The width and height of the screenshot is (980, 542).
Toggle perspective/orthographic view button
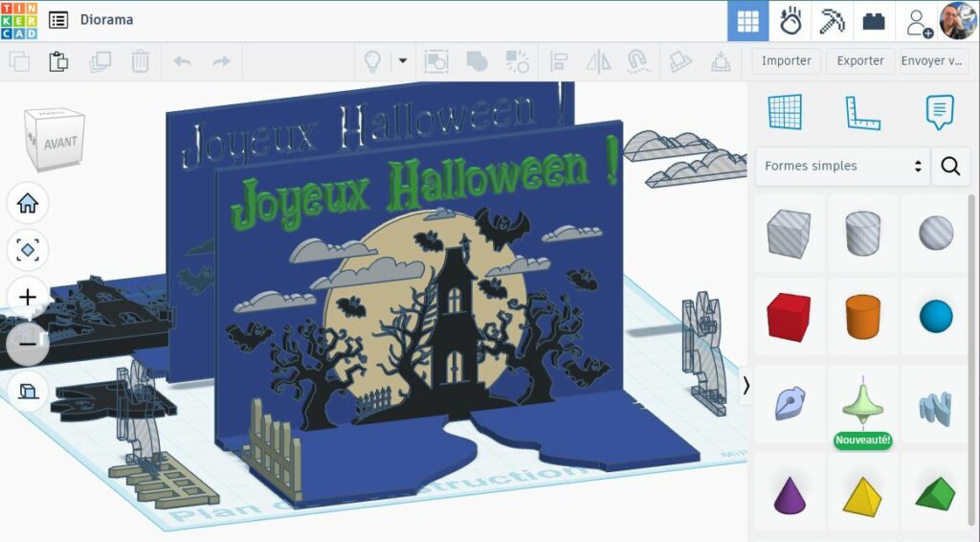pos(28,391)
